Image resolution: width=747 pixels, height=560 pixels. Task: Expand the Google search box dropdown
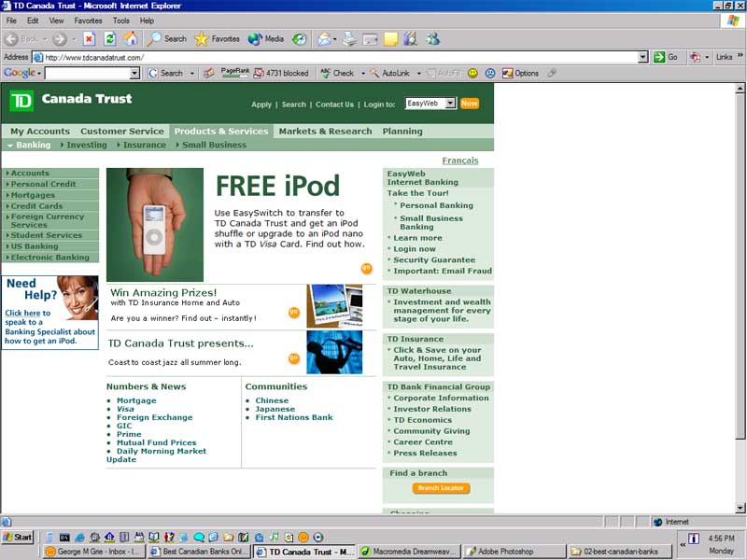134,73
